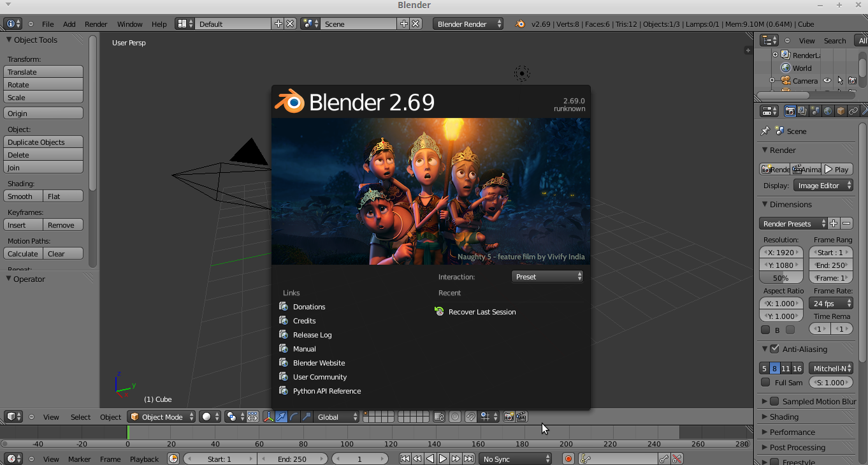Image resolution: width=868 pixels, height=465 pixels.
Task: Click the 3D view editor type icon
Action: pos(13,417)
